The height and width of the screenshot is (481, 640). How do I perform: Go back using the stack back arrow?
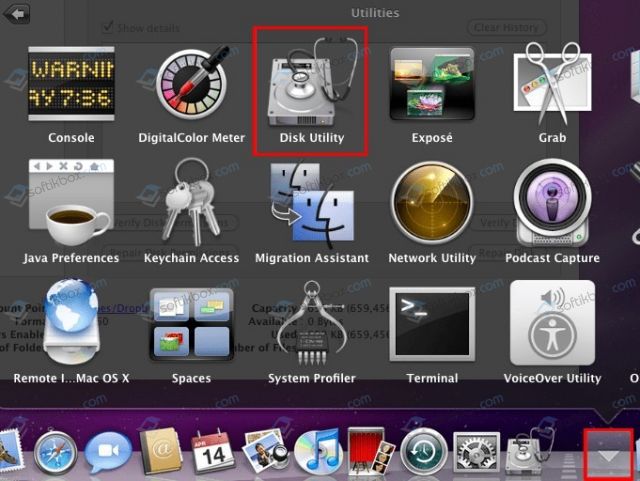[16, 14]
